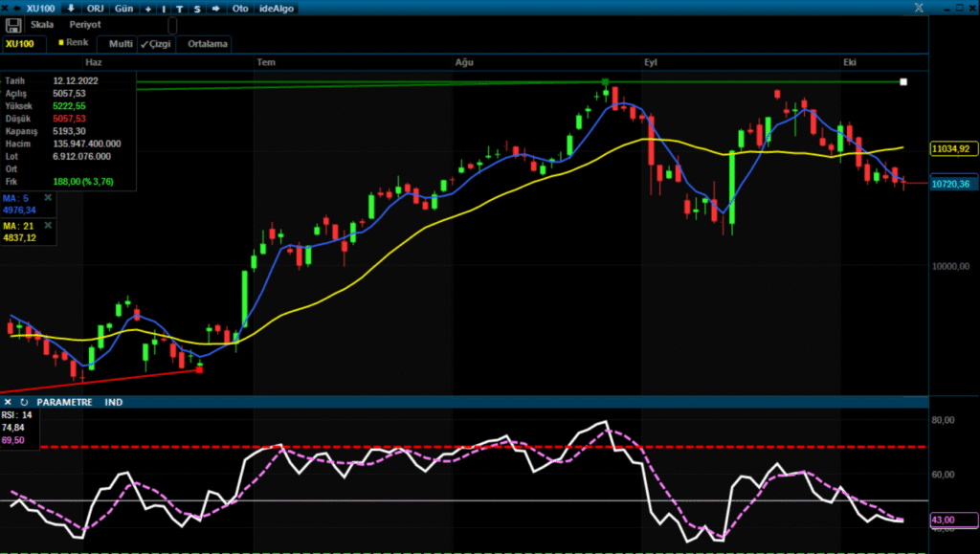
Task: Click the plus icon in top toolbar
Action: pos(147,8)
